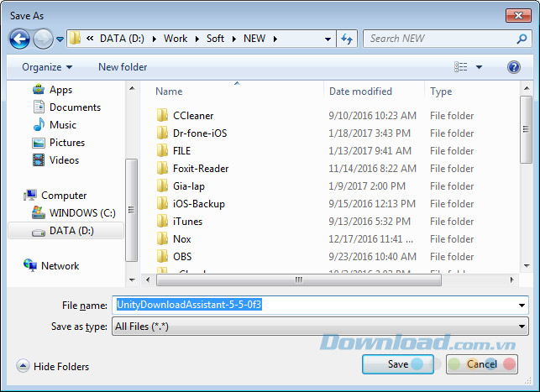The width and height of the screenshot is (540, 392).
Task: Open the Organize dropdown menu
Action: [47, 67]
